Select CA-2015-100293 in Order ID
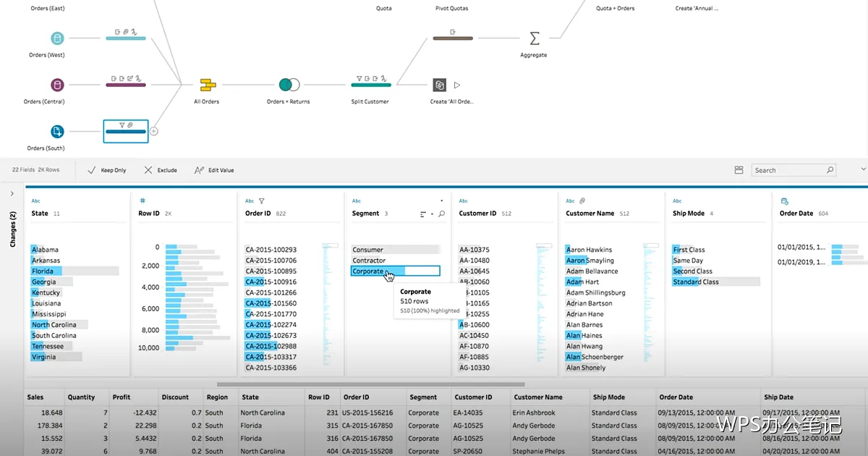Viewport: 868px width, 456px height. [x=271, y=250]
